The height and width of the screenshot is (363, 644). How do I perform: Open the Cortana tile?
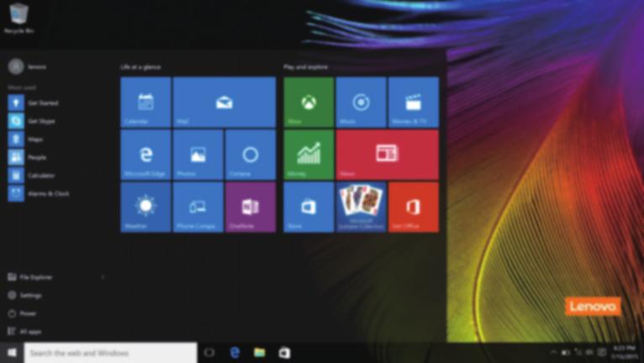pos(251,155)
